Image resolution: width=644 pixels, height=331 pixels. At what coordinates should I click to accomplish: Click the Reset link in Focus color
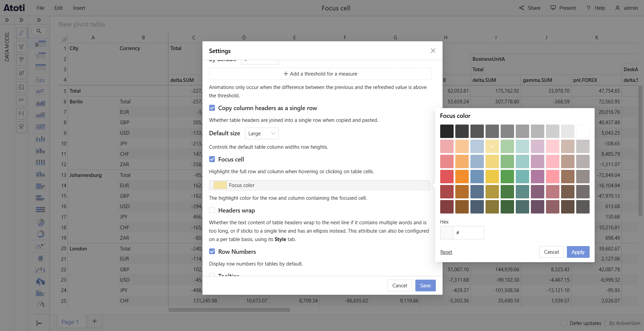446,252
